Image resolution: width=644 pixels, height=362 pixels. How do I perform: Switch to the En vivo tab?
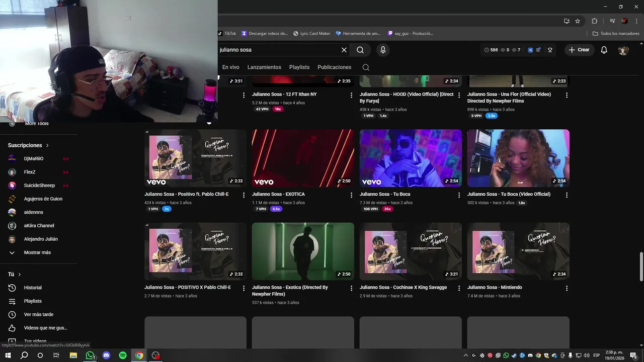[x=231, y=67]
